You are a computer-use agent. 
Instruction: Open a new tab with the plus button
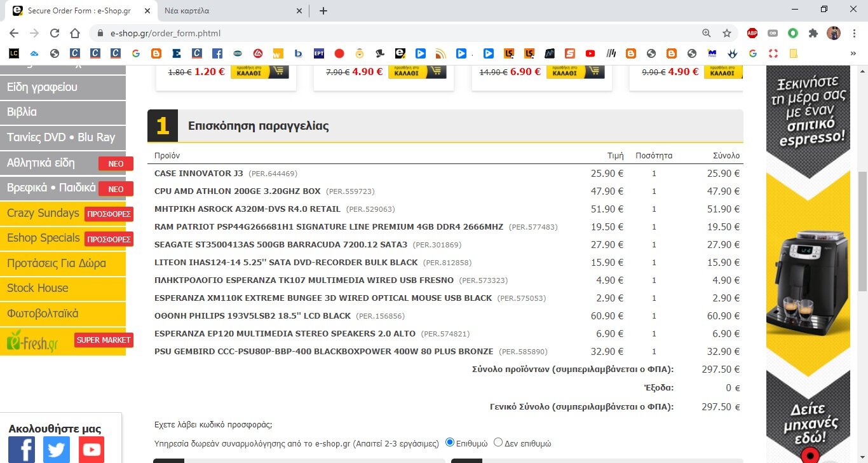[323, 11]
